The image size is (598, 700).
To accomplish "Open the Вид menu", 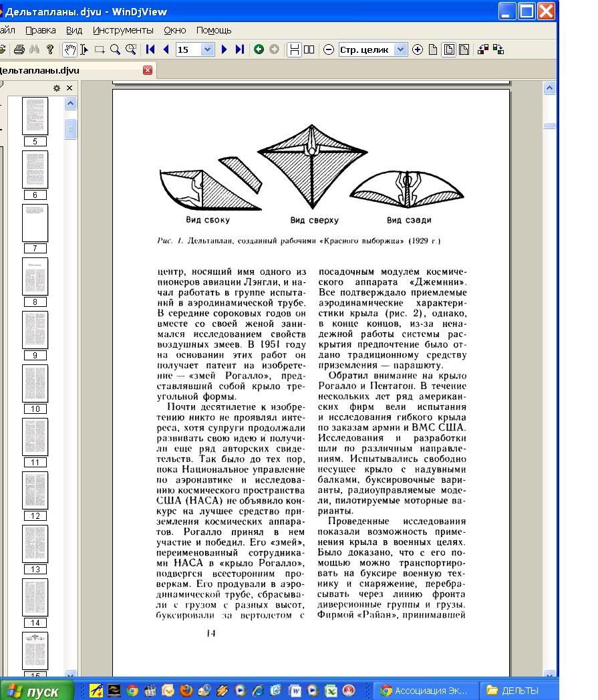I will tap(74, 30).
